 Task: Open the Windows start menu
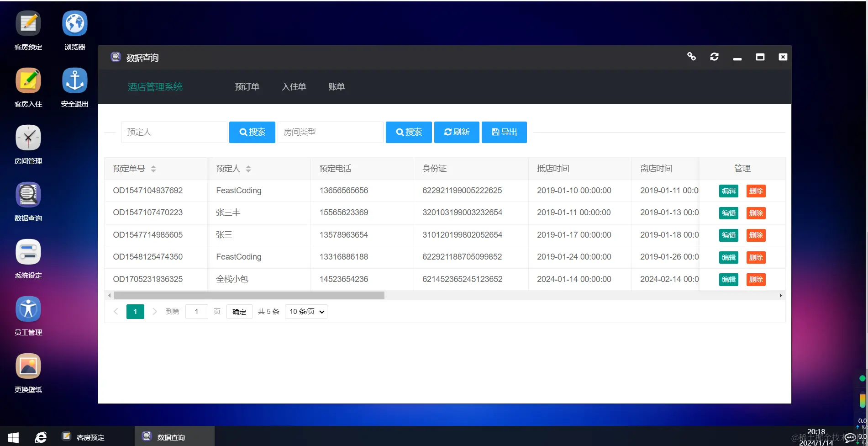pyautogui.click(x=13, y=438)
